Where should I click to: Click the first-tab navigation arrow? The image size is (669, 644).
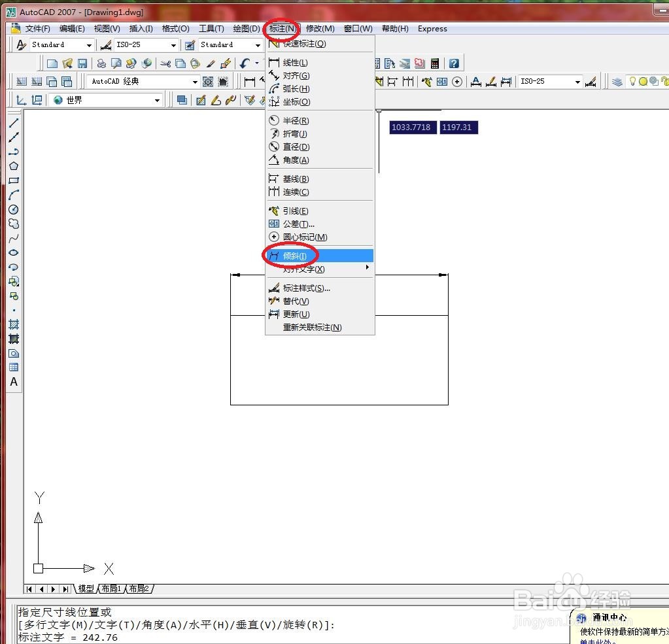pyautogui.click(x=29, y=590)
